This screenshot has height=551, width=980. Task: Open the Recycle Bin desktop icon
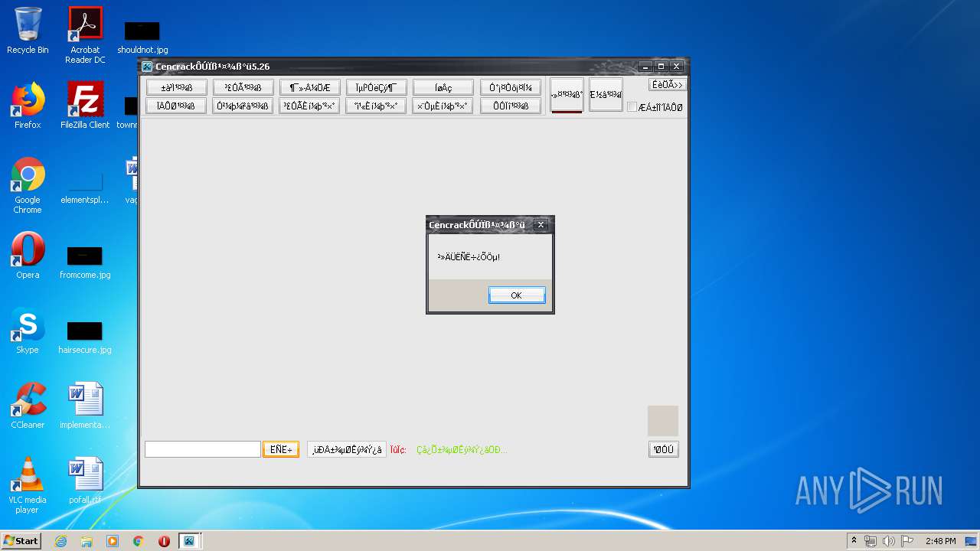pos(28,31)
